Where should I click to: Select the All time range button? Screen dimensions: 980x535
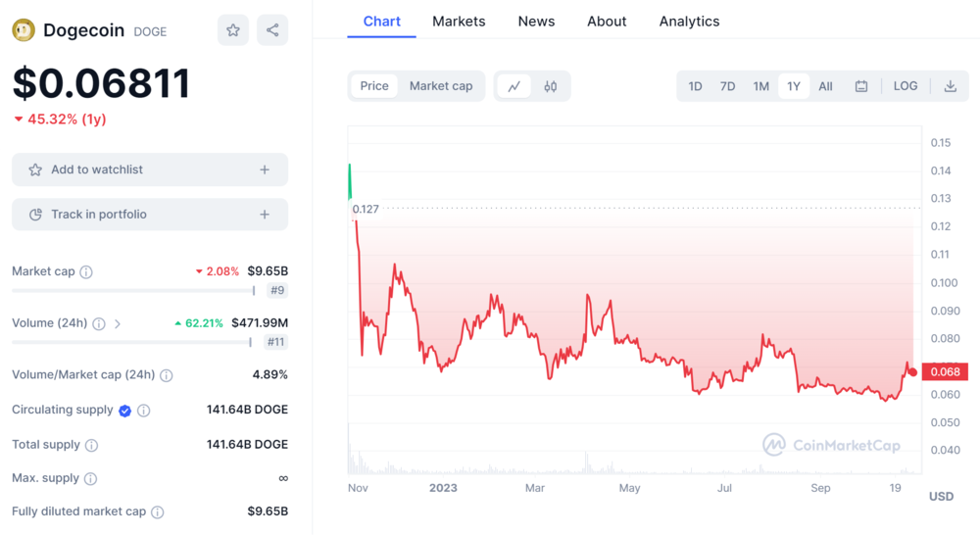[825, 86]
